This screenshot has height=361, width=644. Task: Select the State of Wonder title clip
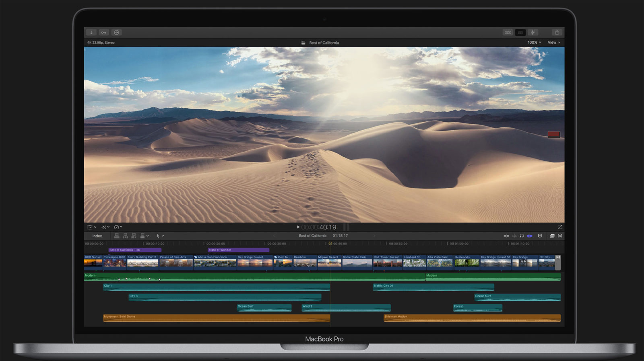(238, 250)
